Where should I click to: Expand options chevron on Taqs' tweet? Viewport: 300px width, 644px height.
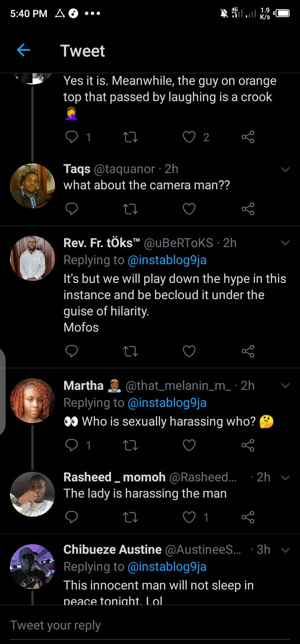(285, 169)
